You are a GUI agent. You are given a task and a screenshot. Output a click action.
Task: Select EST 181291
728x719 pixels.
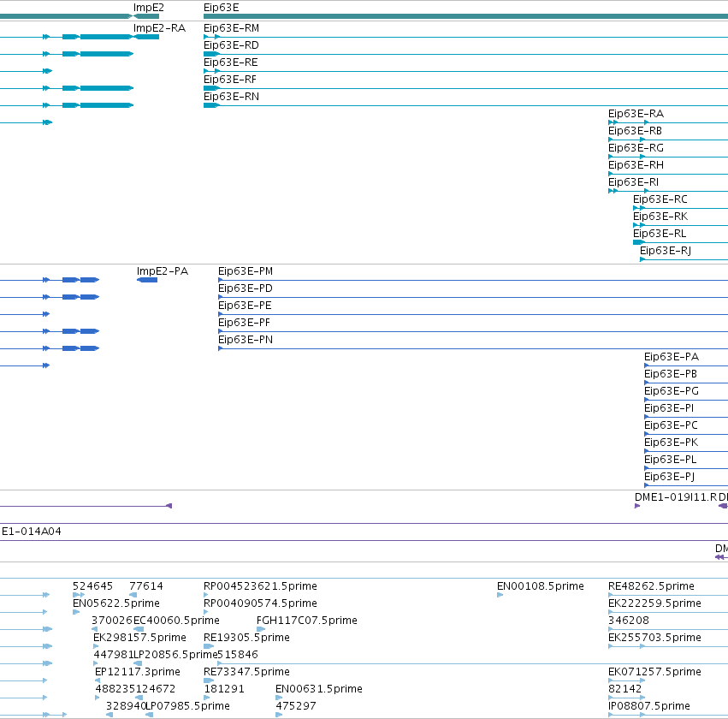click(224, 690)
